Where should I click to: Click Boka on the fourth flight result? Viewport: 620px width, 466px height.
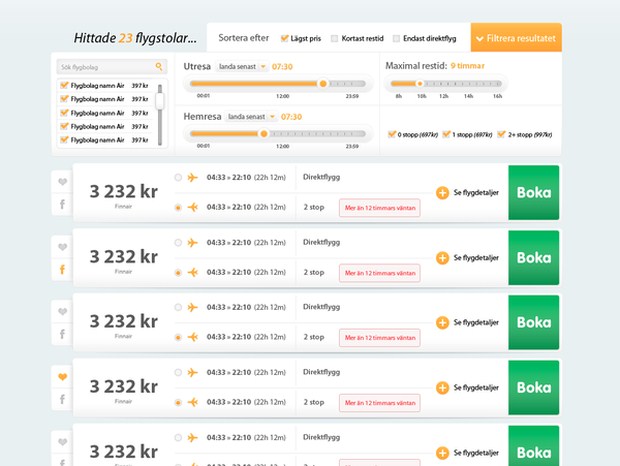[x=534, y=388]
